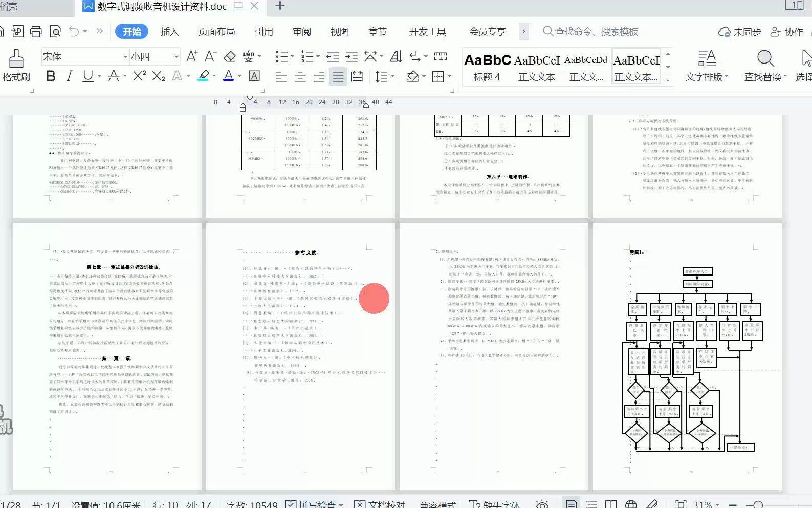The width and height of the screenshot is (812, 508).
Task: Clear formatting with the eraser icon
Action: (230, 56)
